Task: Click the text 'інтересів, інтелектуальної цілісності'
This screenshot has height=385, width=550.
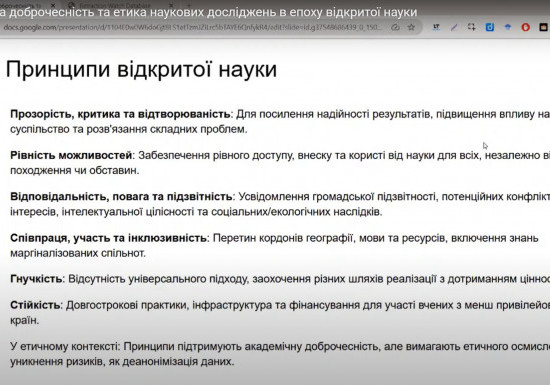Action: point(102,212)
